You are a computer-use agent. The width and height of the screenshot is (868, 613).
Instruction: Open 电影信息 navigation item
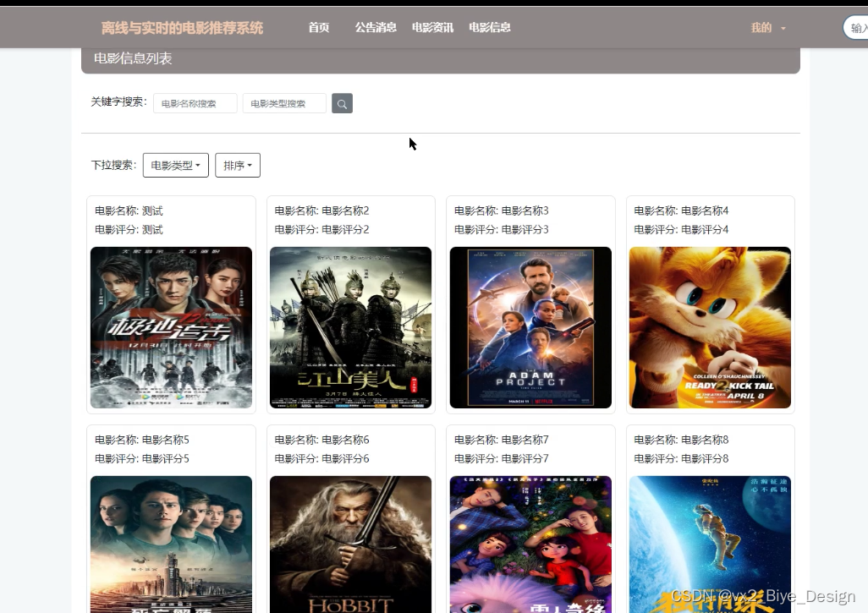tap(490, 28)
